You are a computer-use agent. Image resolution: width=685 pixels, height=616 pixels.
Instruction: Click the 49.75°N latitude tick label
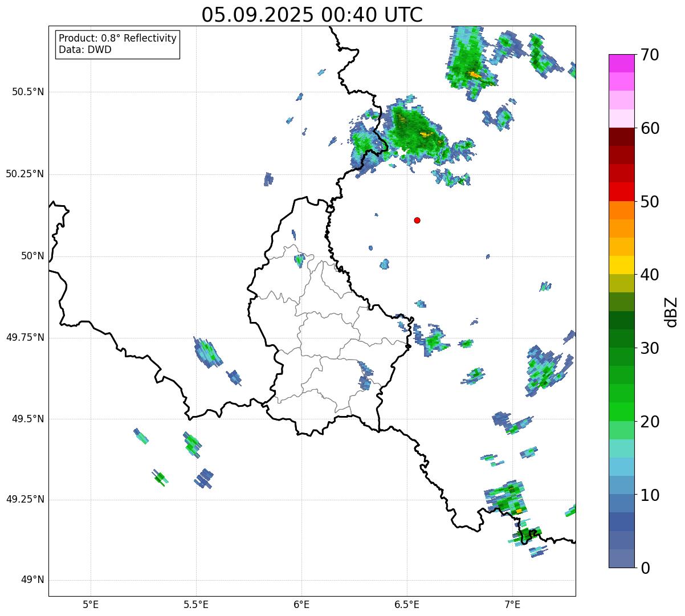(x=25, y=337)
